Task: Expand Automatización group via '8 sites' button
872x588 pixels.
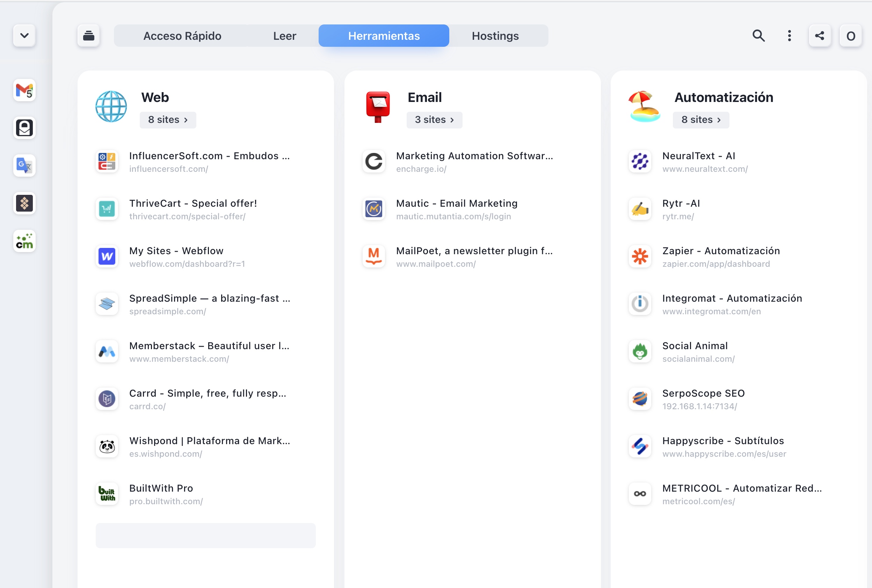Action: point(701,120)
